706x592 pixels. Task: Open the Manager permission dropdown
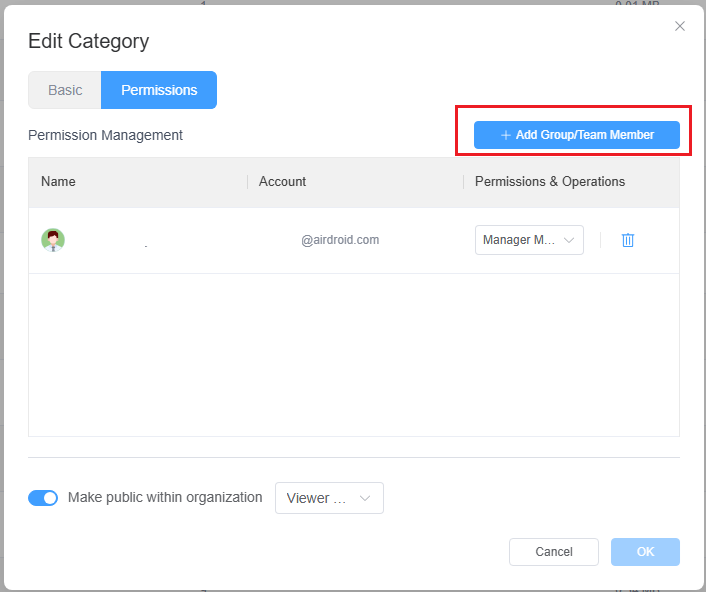click(529, 240)
